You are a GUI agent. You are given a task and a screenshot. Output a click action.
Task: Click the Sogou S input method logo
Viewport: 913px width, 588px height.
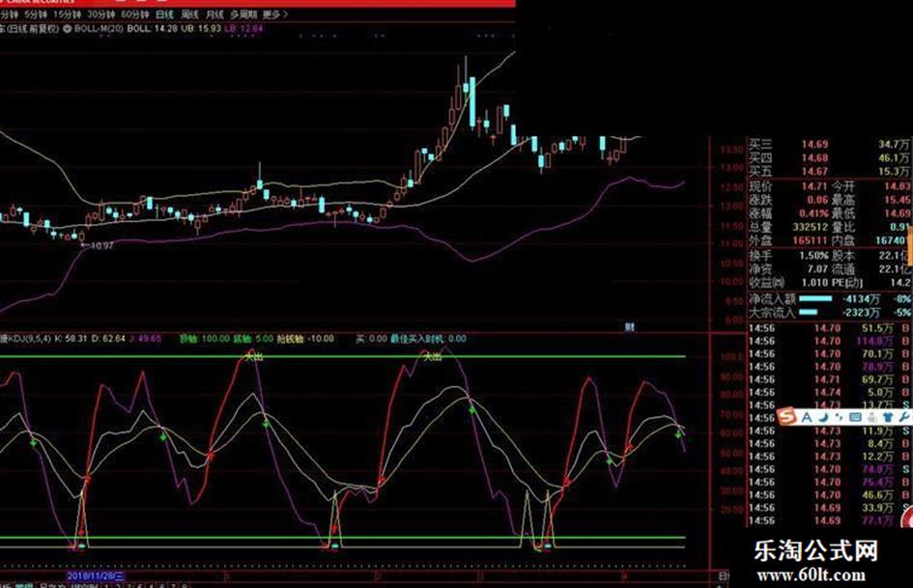click(786, 416)
